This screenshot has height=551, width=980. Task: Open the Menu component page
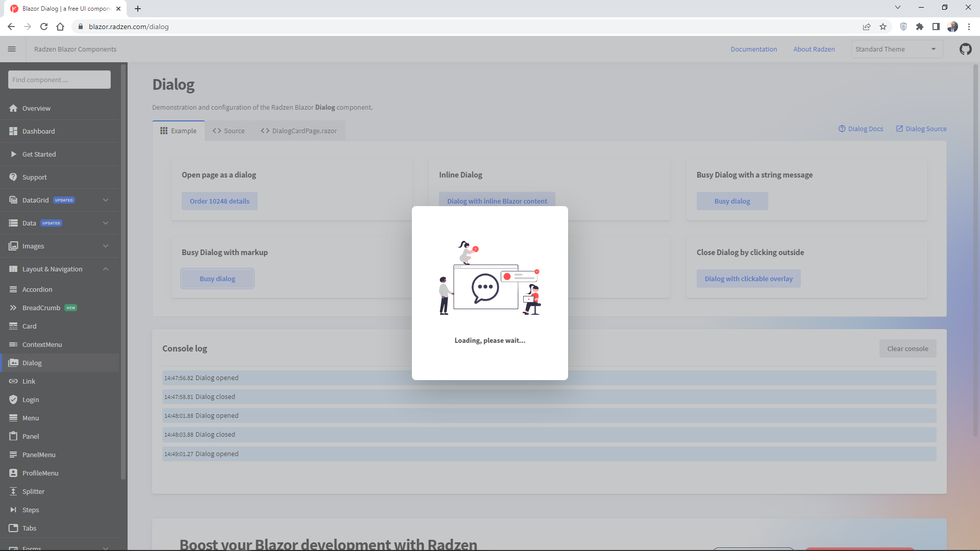pyautogui.click(x=60, y=418)
